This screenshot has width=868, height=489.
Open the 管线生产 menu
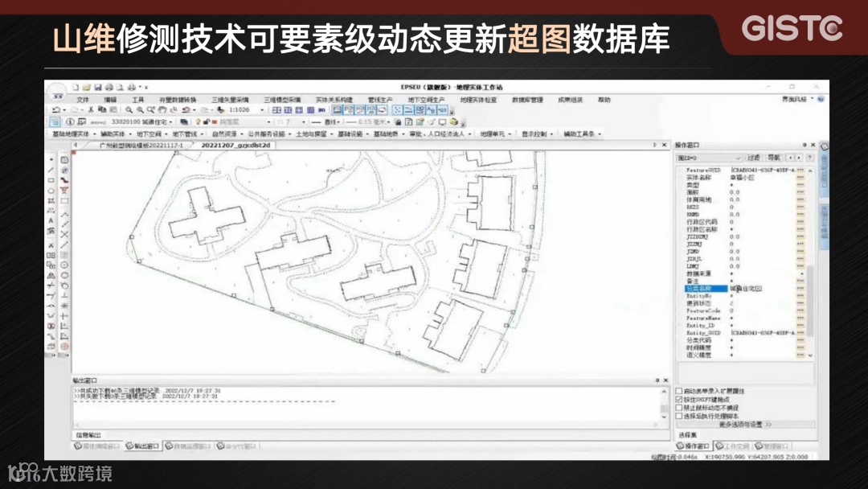379,100
